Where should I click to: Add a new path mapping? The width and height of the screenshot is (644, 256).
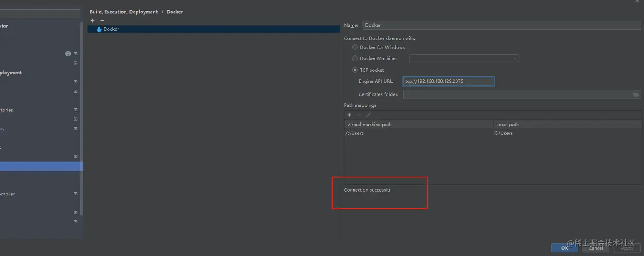click(x=349, y=115)
